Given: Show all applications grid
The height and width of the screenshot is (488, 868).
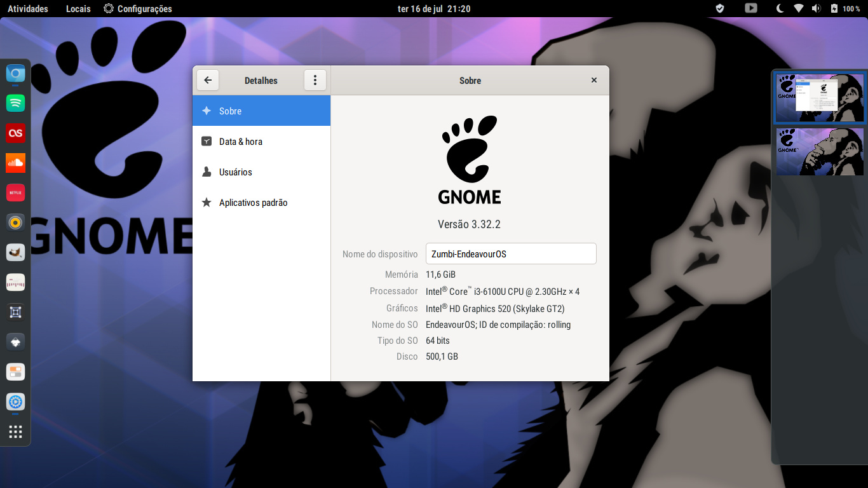Looking at the screenshot, I should click(x=16, y=432).
